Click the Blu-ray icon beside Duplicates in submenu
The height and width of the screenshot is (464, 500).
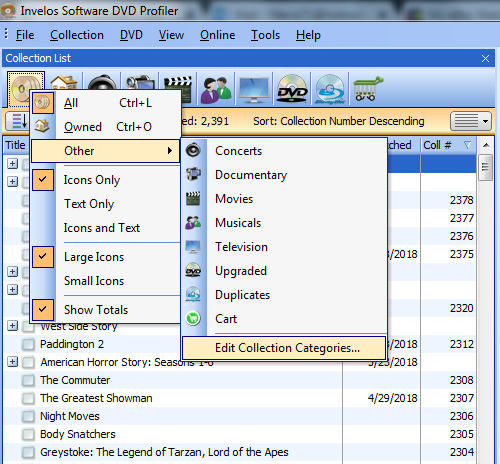pyautogui.click(x=193, y=295)
